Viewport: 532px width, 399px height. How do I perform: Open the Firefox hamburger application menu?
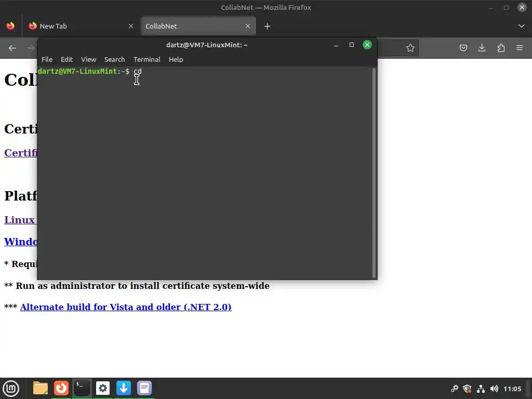click(520, 48)
